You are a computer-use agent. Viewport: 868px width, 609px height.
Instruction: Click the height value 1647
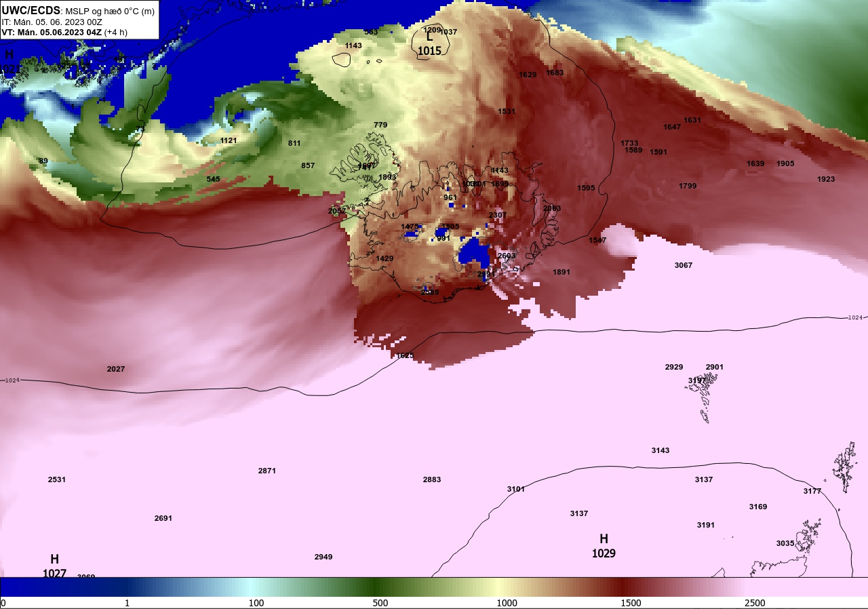tap(672, 127)
